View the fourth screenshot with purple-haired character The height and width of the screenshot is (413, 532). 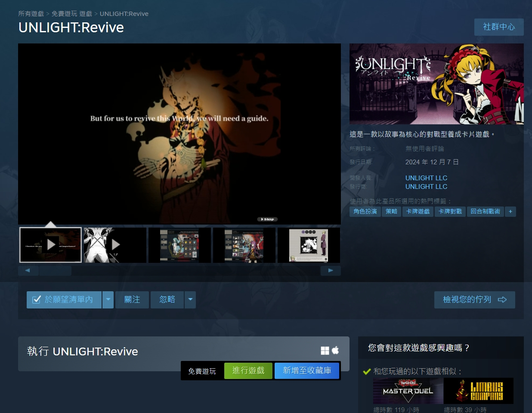click(244, 245)
